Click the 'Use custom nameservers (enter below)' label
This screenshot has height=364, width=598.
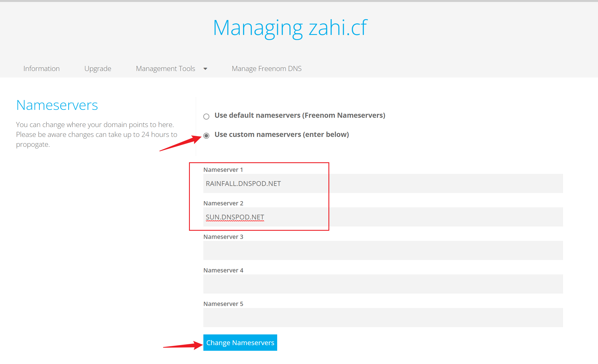[282, 134]
